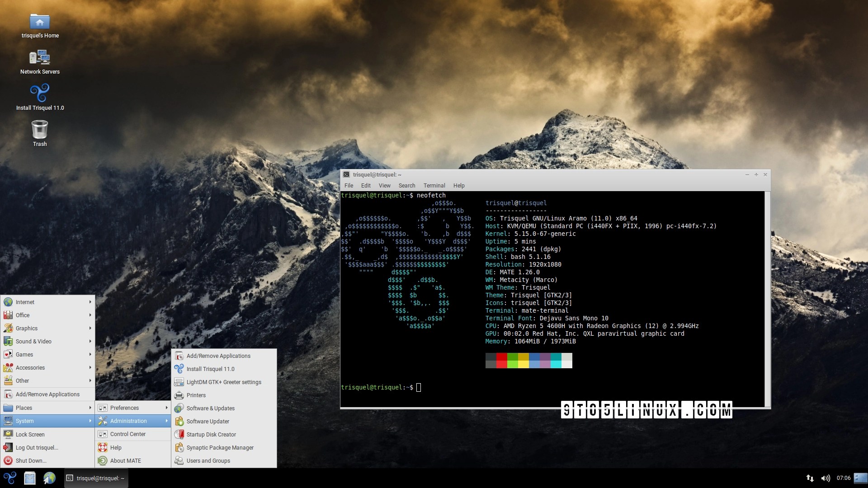Click Log Out trisquel entry

[37, 447]
